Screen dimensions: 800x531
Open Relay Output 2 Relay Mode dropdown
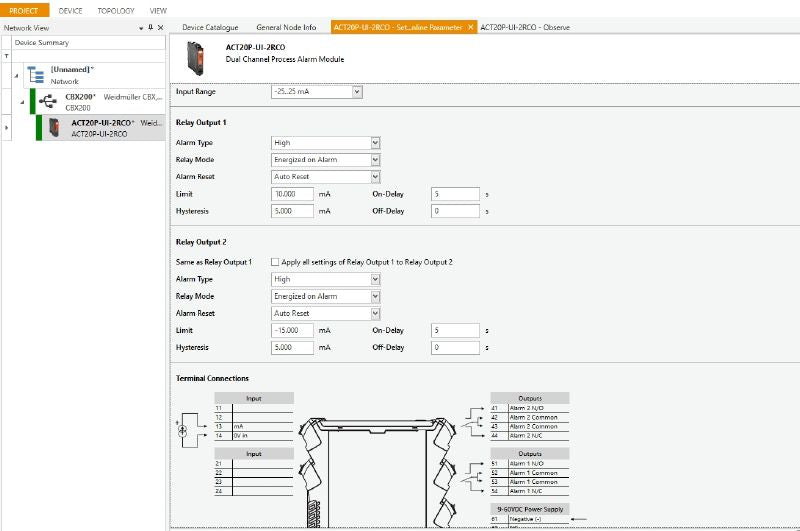[375, 297]
